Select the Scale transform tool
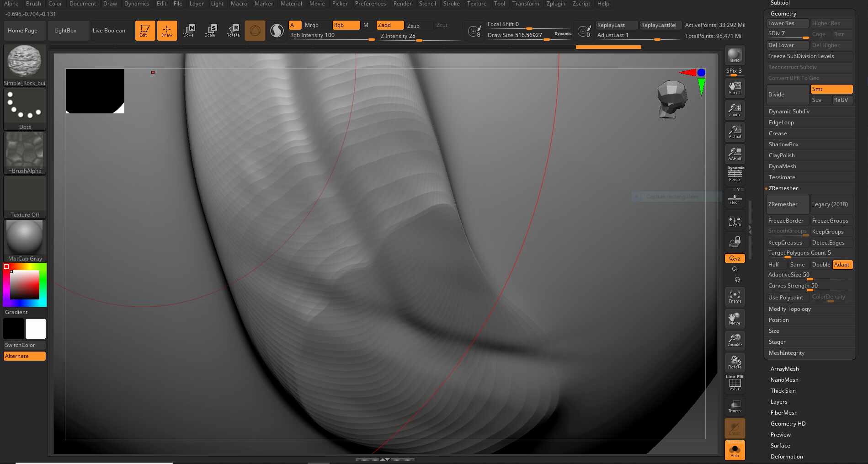This screenshot has height=464, width=868. 210,30
